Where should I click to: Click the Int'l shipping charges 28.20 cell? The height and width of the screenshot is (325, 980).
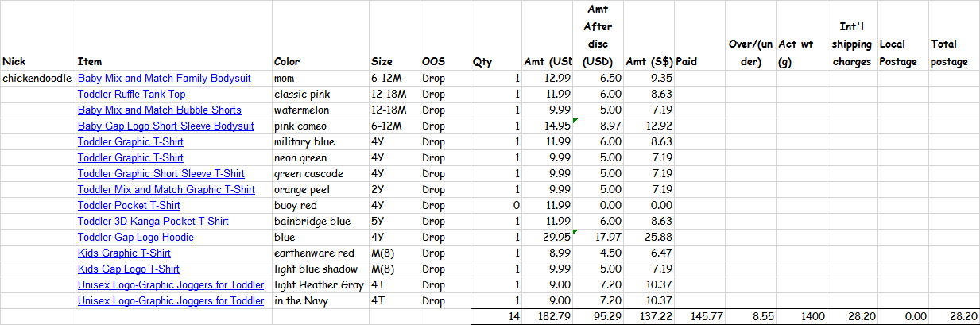tap(853, 317)
